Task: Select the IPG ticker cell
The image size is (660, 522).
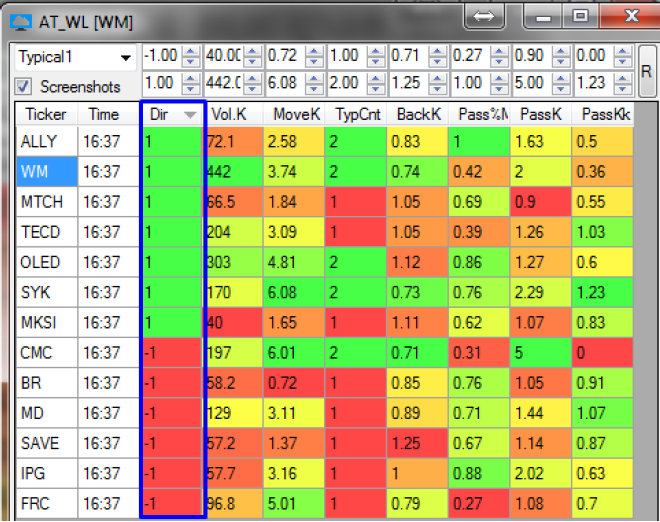Action: [47, 474]
